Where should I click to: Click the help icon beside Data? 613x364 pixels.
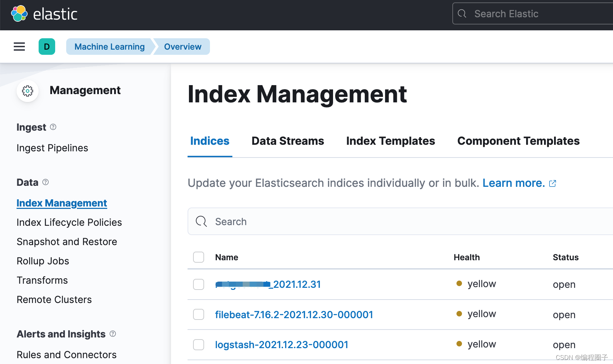[x=46, y=182]
